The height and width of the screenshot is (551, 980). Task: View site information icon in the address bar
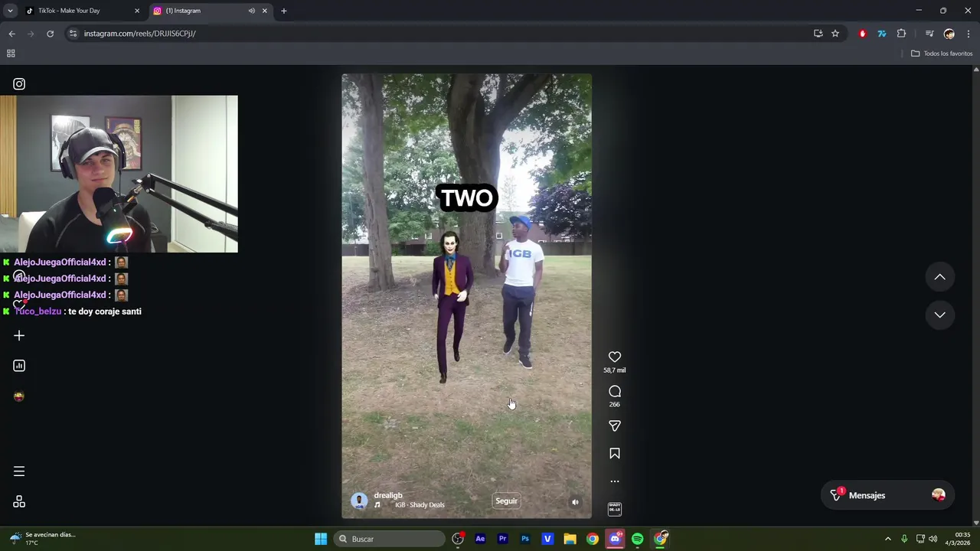point(73,34)
